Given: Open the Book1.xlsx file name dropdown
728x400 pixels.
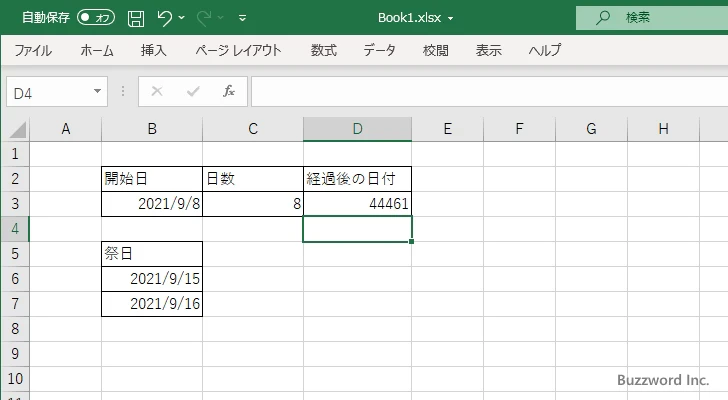Looking at the screenshot, I should [x=450, y=19].
